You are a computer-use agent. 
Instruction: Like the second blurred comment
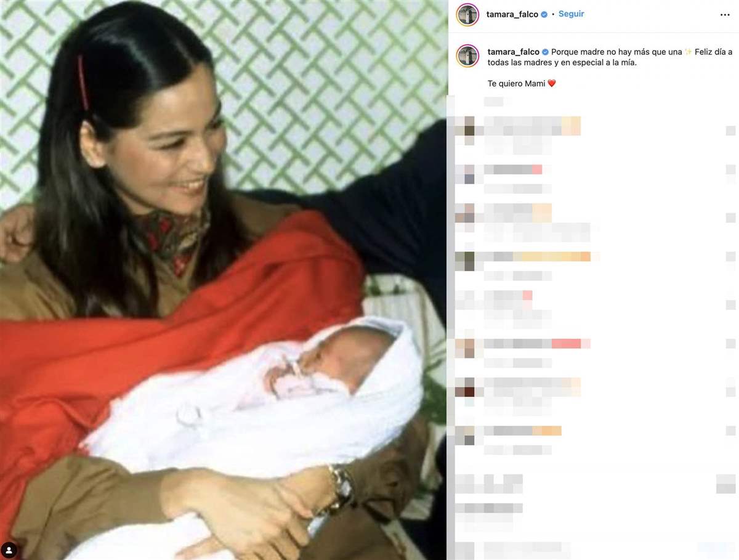tap(730, 170)
